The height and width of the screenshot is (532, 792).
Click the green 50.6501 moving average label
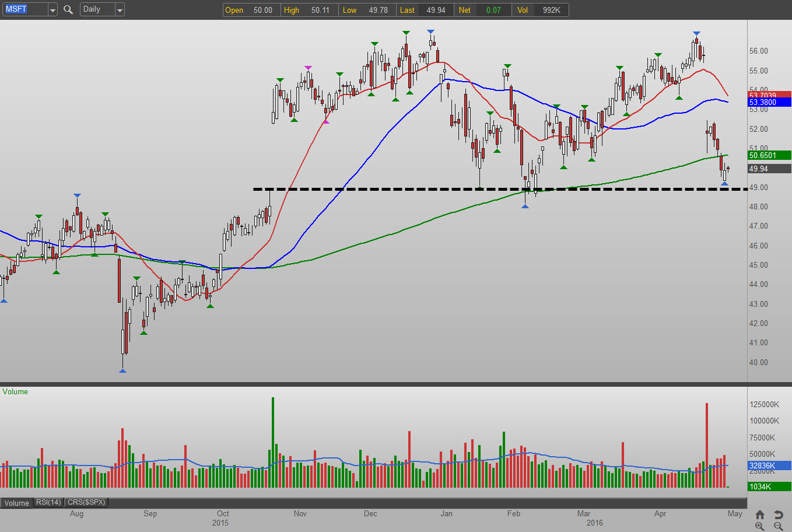click(x=769, y=155)
